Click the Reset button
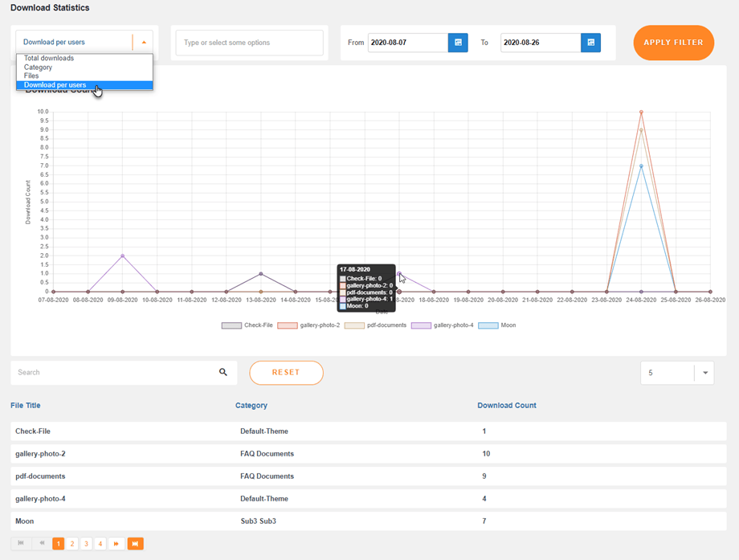The image size is (739, 560). pyautogui.click(x=286, y=373)
